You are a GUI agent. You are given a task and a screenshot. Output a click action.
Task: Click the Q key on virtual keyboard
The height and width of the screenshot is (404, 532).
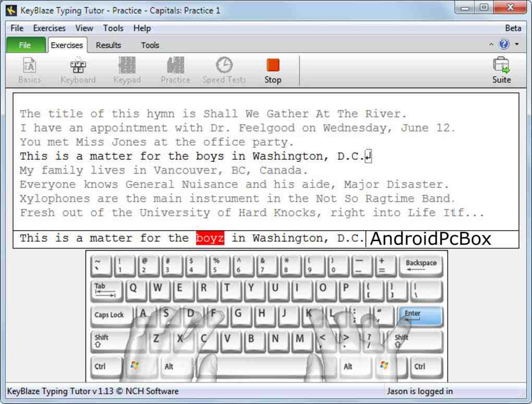(x=137, y=291)
